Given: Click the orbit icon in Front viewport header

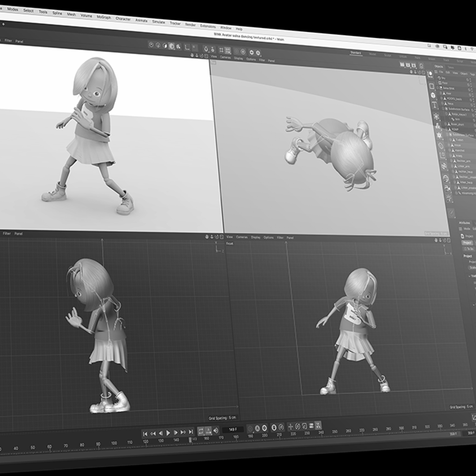Looking at the screenshot, I should click(x=444, y=240).
